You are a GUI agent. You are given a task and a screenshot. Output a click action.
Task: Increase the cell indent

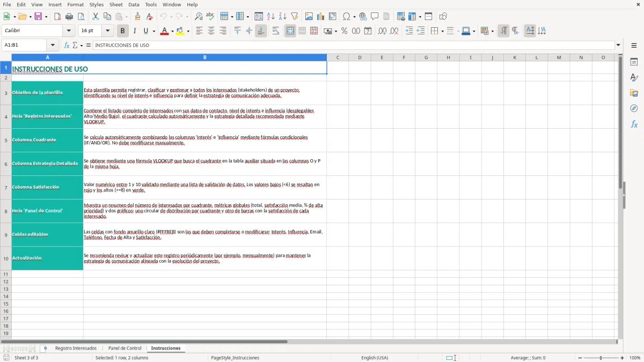[409, 31]
